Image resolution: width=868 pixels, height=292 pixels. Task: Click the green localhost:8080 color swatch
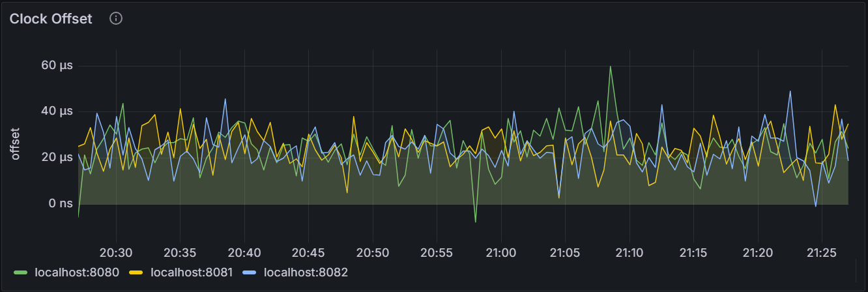point(22,272)
